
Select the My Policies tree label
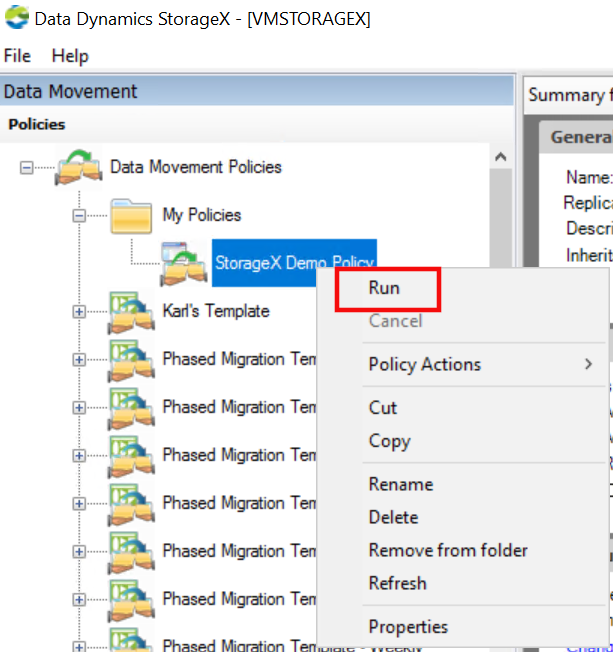click(202, 215)
